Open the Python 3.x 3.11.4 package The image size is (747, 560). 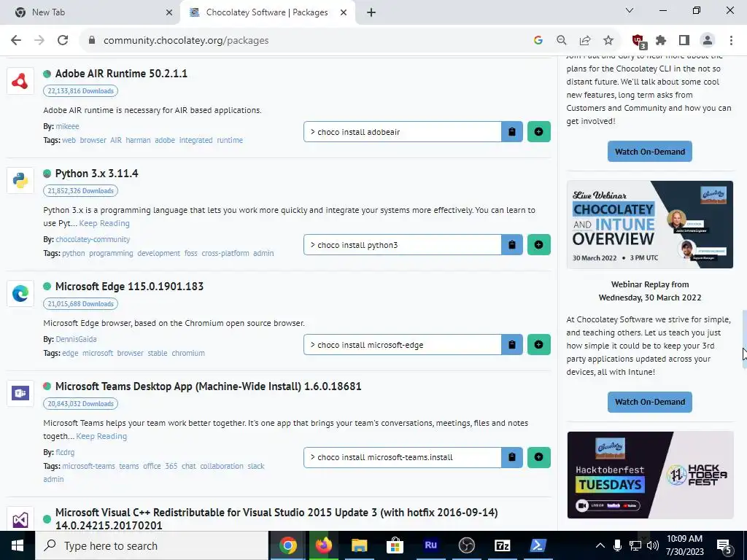point(97,174)
